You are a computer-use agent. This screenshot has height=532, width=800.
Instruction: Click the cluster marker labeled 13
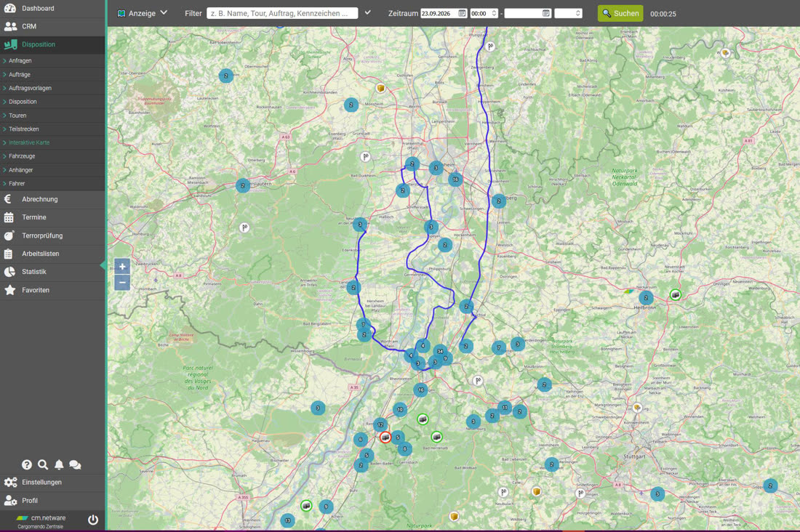click(287, 521)
